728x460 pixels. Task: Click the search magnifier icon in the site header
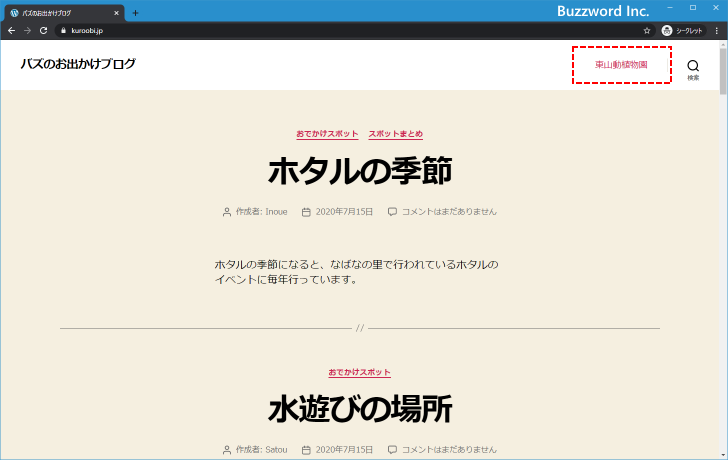(x=693, y=66)
